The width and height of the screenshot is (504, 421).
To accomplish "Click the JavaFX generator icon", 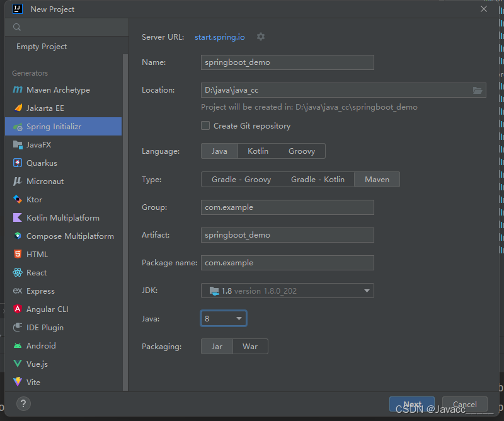I will point(18,145).
